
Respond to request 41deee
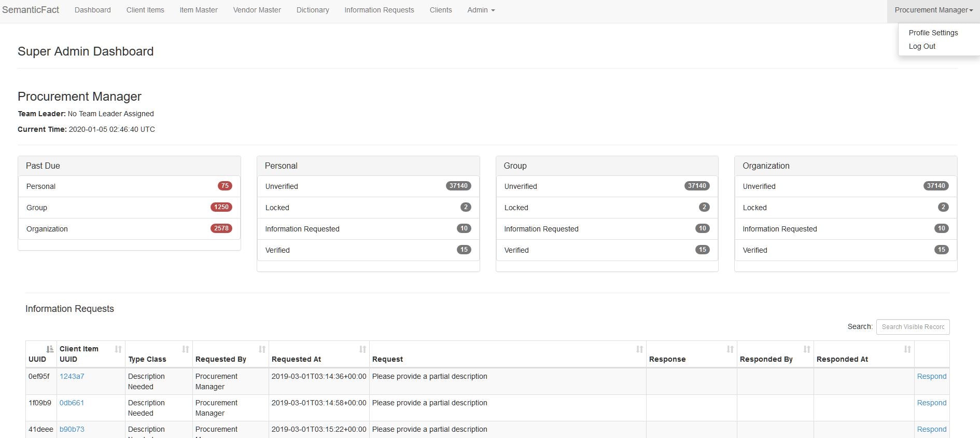(931, 429)
